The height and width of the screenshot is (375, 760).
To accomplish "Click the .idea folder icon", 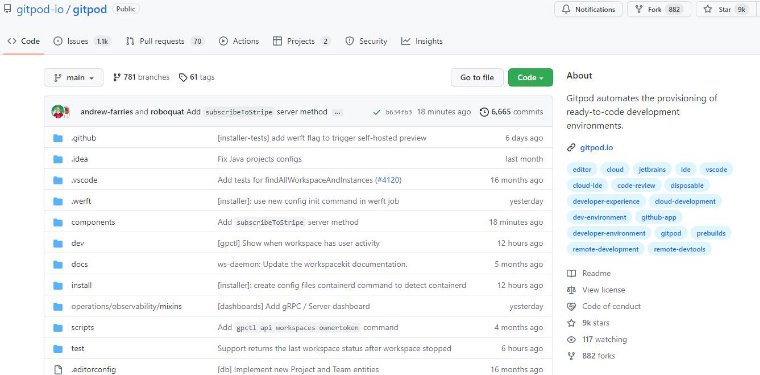I will (58, 159).
